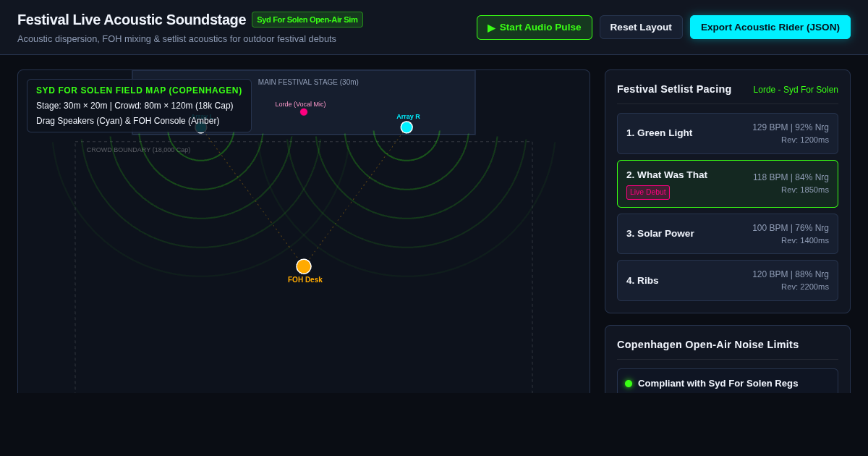Export Acoustic Rider as JSON
Screen dimensions: 868x456
pos(770,28)
